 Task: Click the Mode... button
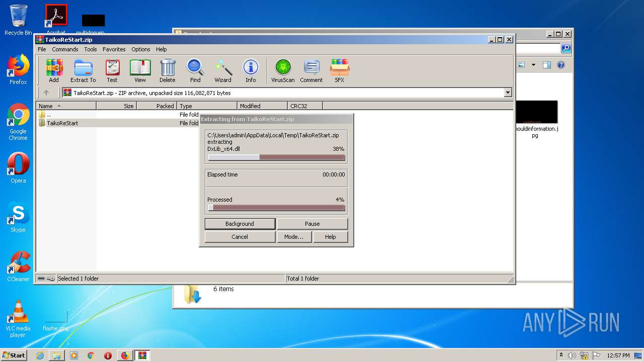(x=294, y=237)
